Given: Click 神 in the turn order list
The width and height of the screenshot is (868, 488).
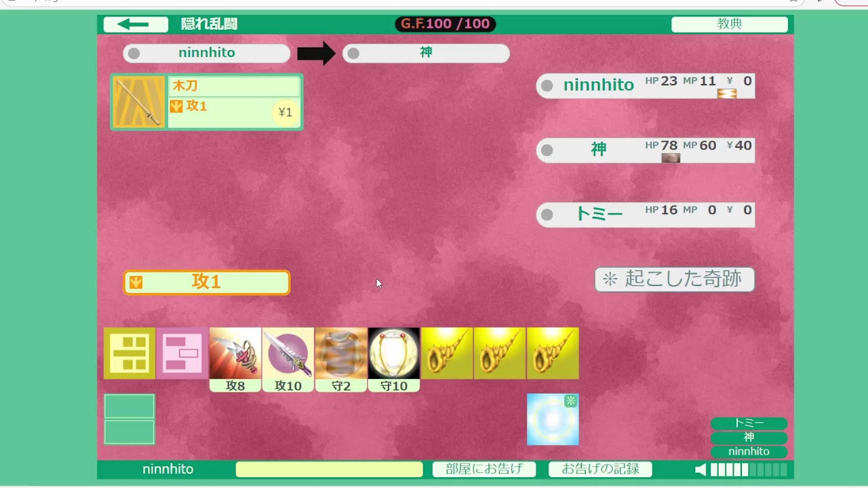Looking at the screenshot, I should 749,437.
